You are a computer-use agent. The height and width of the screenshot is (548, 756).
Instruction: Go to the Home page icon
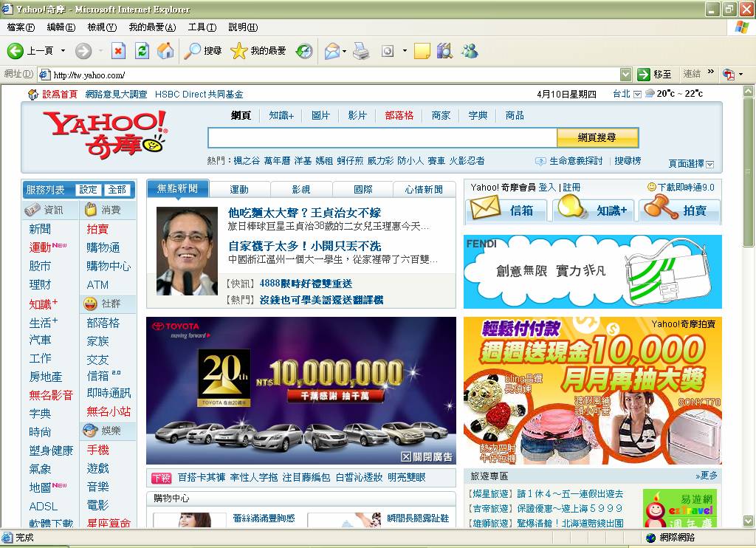pyautogui.click(x=165, y=51)
